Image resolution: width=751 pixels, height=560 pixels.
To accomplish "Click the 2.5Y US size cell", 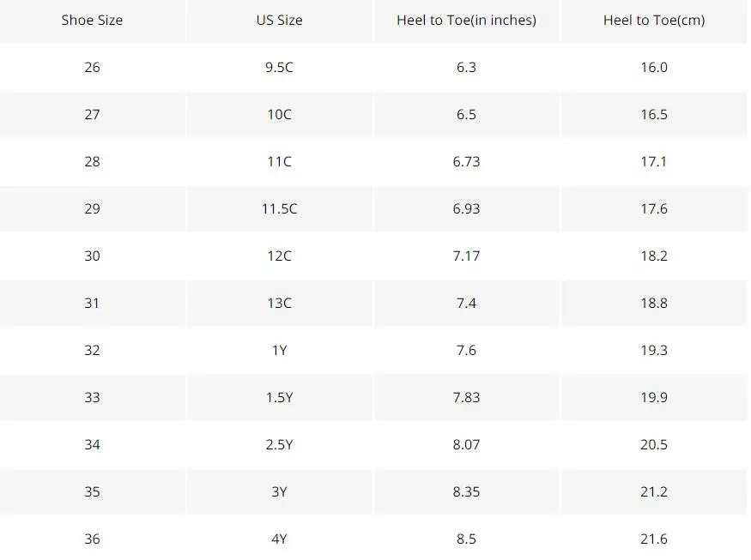I will 279,444.
